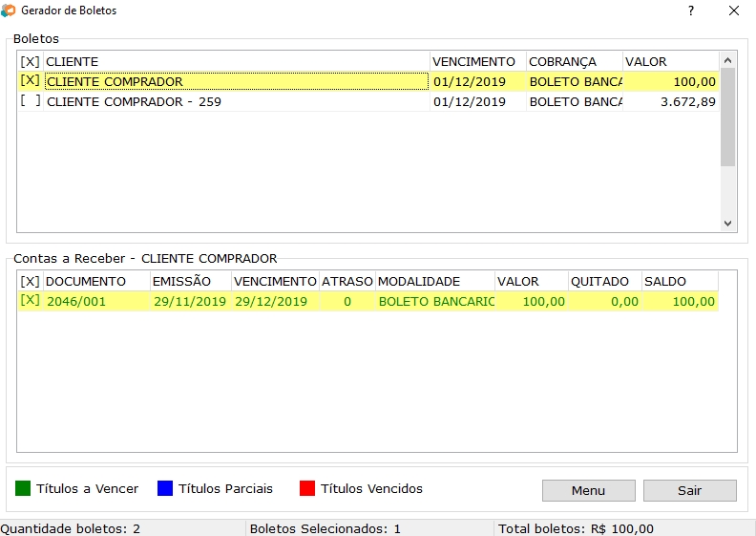Image resolution: width=756 pixels, height=536 pixels.
Task: Open the Menu button
Action: pyautogui.click(x=588, y=490)
